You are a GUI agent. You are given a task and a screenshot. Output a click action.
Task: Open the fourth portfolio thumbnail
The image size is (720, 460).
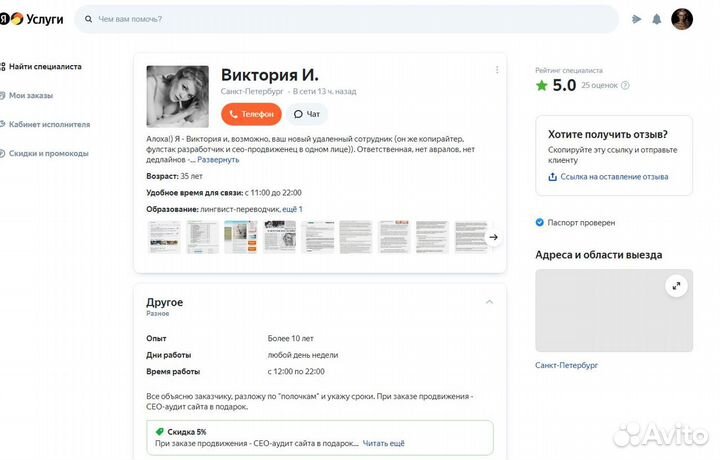click(279, 237)
